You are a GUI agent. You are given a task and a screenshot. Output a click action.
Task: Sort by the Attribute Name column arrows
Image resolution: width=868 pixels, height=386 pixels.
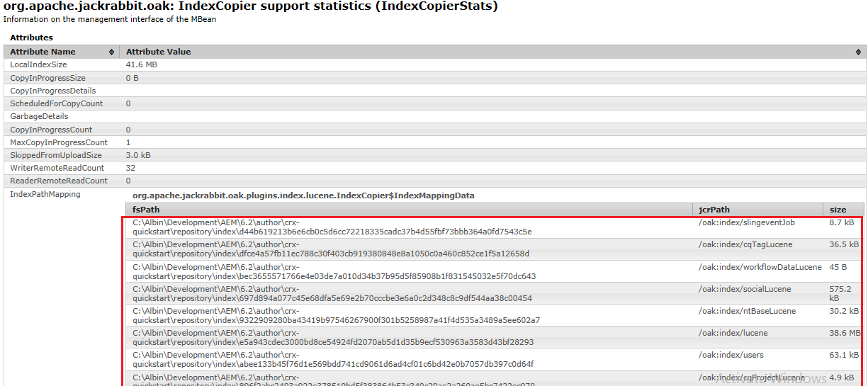click(111, 52)
